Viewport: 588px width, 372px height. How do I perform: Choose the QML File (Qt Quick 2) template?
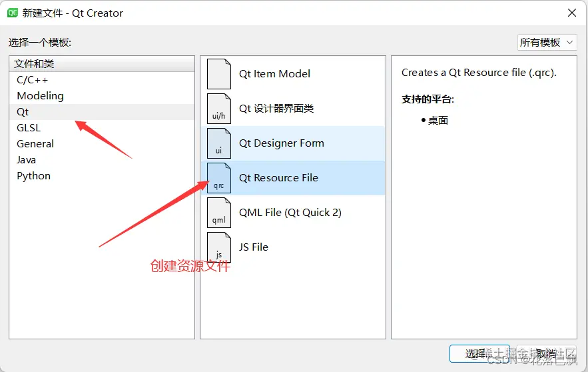tap(293, 213)
